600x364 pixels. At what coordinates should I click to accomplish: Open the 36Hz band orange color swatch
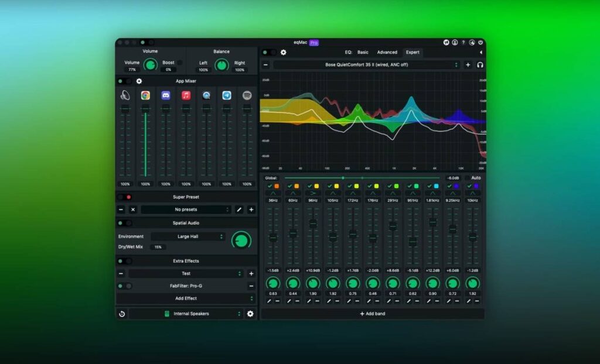point(277,186)
